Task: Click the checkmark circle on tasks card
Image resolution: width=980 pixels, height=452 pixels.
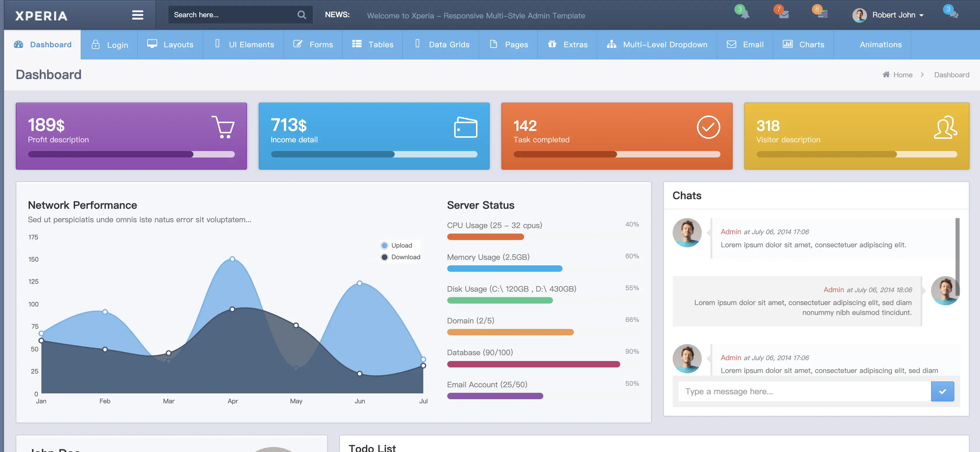Action: (x=708, y=127)
